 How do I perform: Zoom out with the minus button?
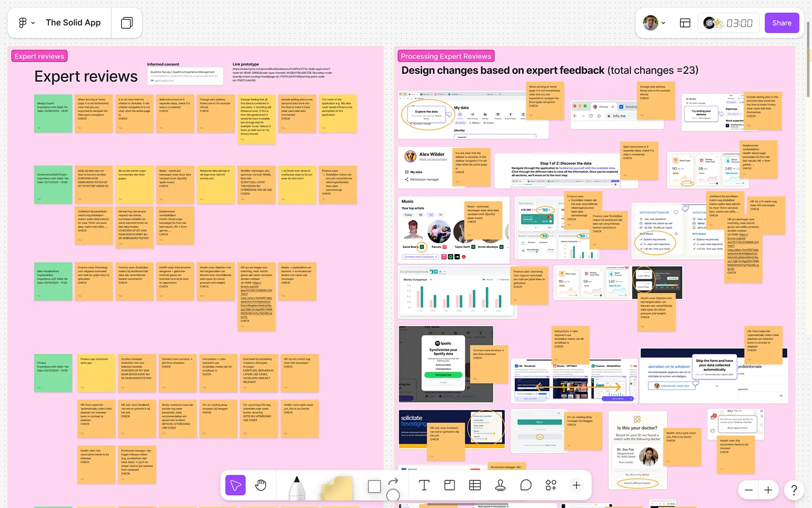click(x=748, y=490)
